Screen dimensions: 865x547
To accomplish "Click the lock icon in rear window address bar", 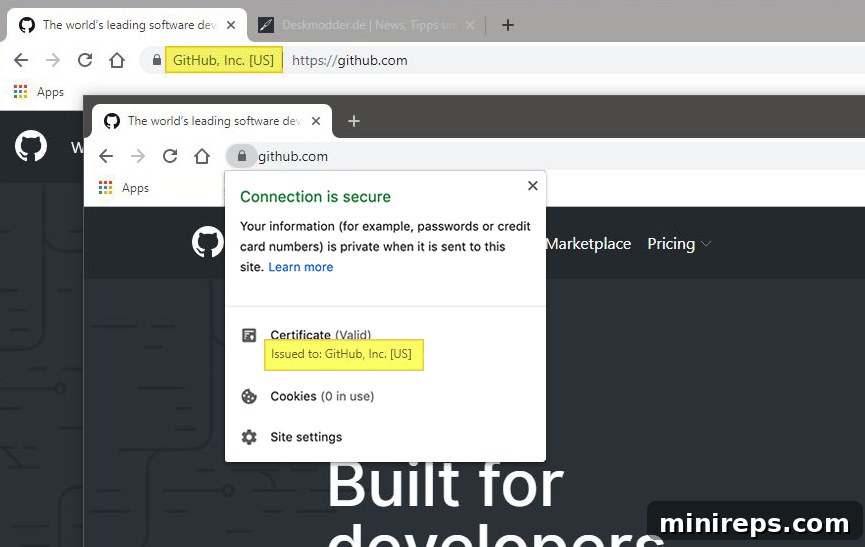I will click(x=157, y=60).
